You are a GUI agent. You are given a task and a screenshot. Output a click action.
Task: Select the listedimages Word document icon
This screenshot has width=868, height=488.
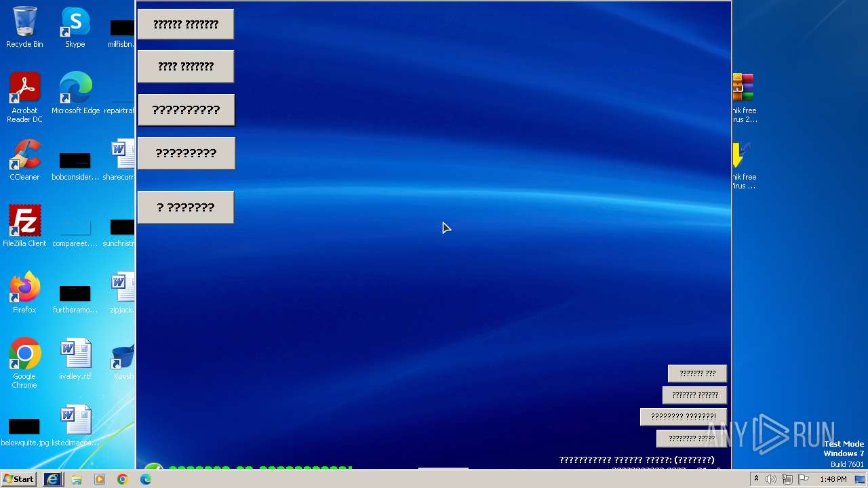[75, 426]
